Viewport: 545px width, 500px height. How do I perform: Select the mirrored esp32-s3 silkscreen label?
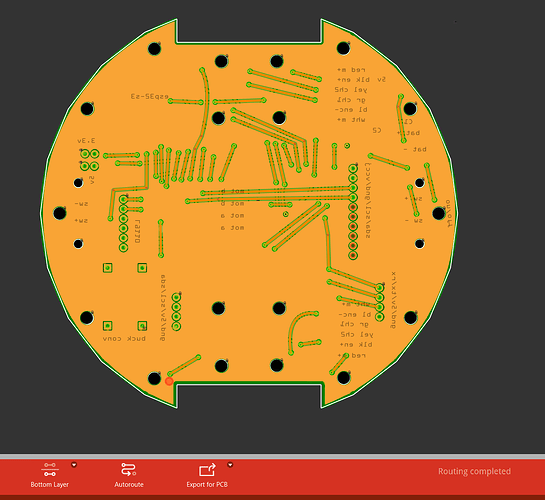click(149, 96)
